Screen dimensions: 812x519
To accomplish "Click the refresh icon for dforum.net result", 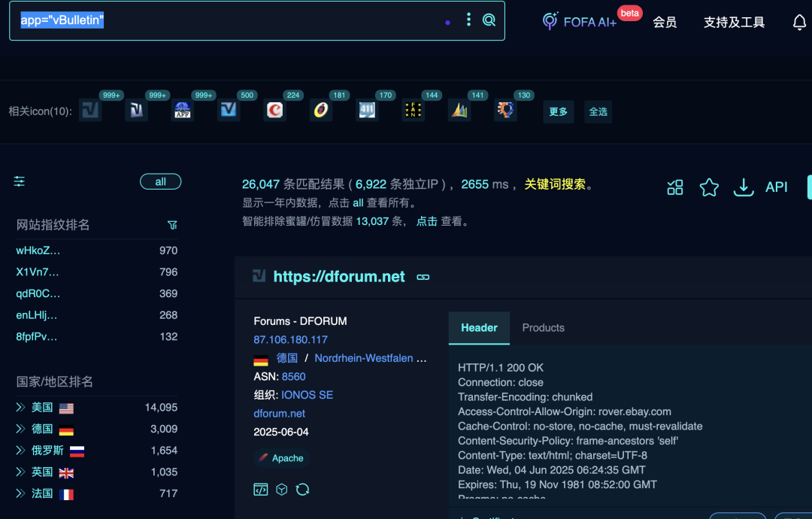I will point(302,490).
